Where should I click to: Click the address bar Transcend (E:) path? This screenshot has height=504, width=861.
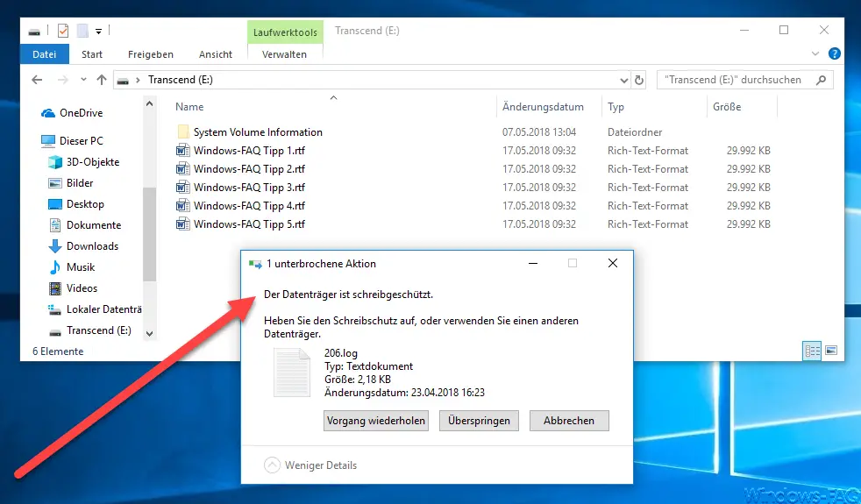[x=181, y=80]
